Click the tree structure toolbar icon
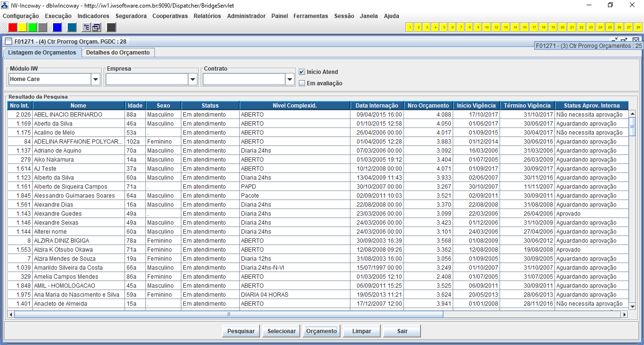Viewport: 644px width, 345px height. (x=86, y=27)
